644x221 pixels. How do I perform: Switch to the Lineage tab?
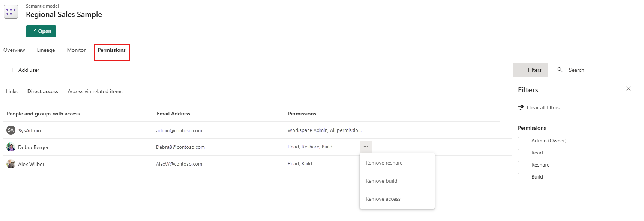click(46, 50)
